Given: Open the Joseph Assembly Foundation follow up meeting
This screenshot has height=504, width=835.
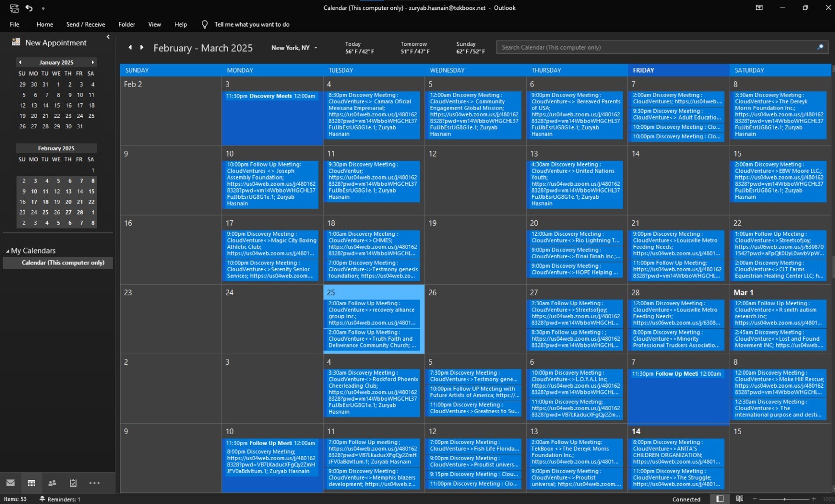Looking at the screenshot, I should pyautogui.click(x=271, y=184).
